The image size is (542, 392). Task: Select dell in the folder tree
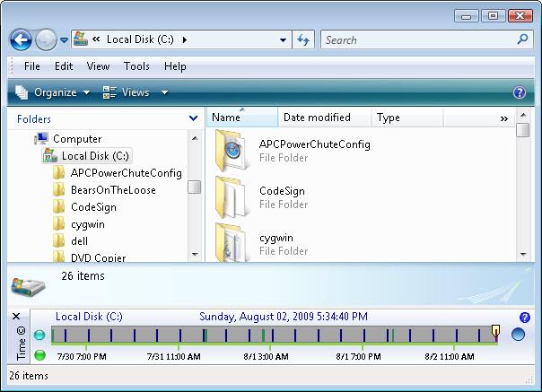coord(71,241)
